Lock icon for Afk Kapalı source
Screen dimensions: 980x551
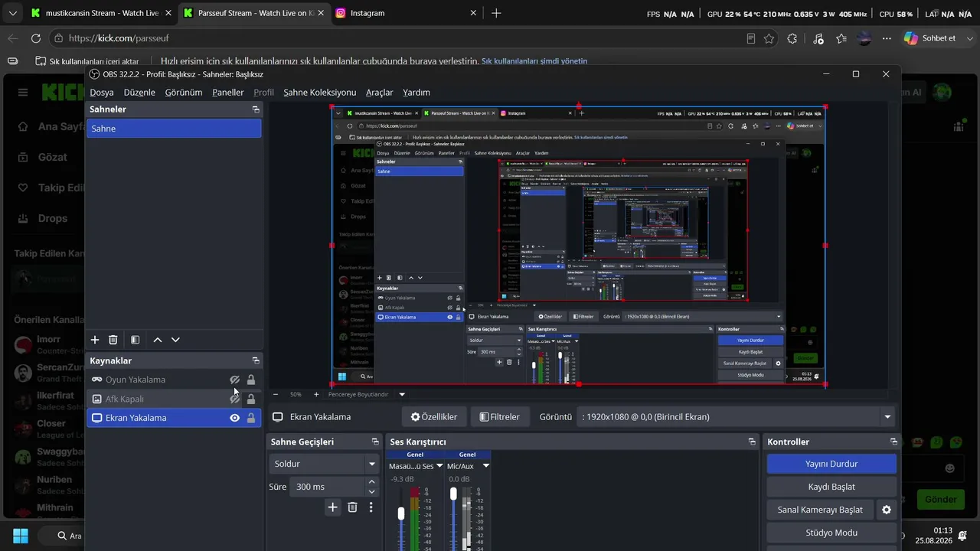click(251, 399)
